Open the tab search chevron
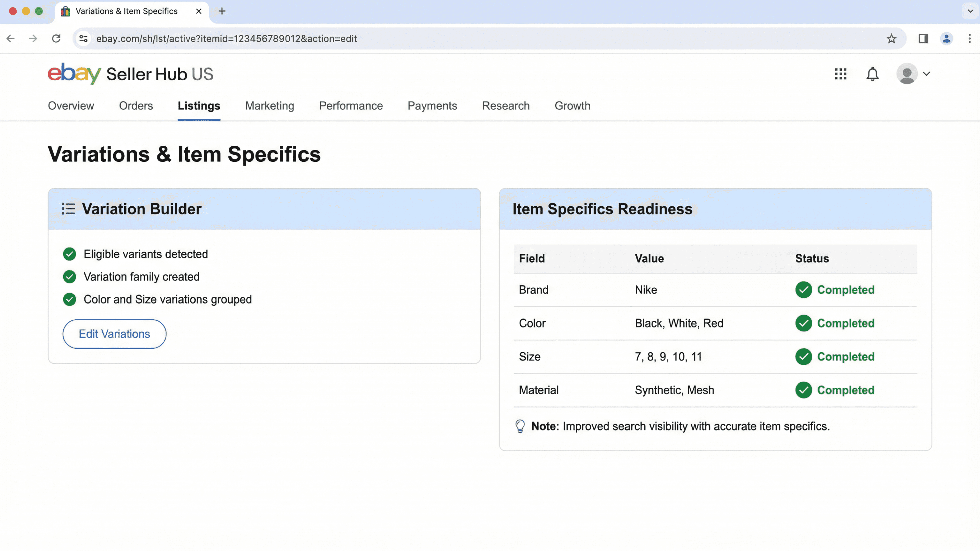 coord(970,11)
